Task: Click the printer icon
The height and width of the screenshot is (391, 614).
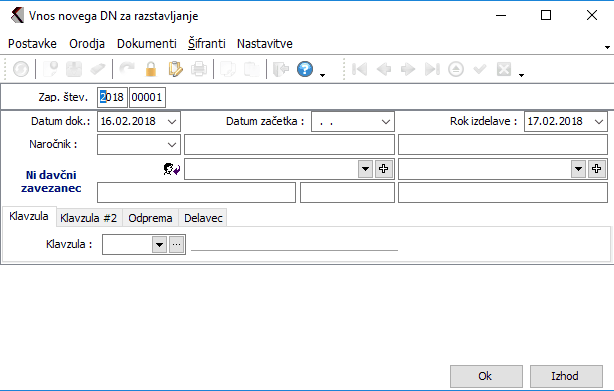Action: [x=199, y=69]
